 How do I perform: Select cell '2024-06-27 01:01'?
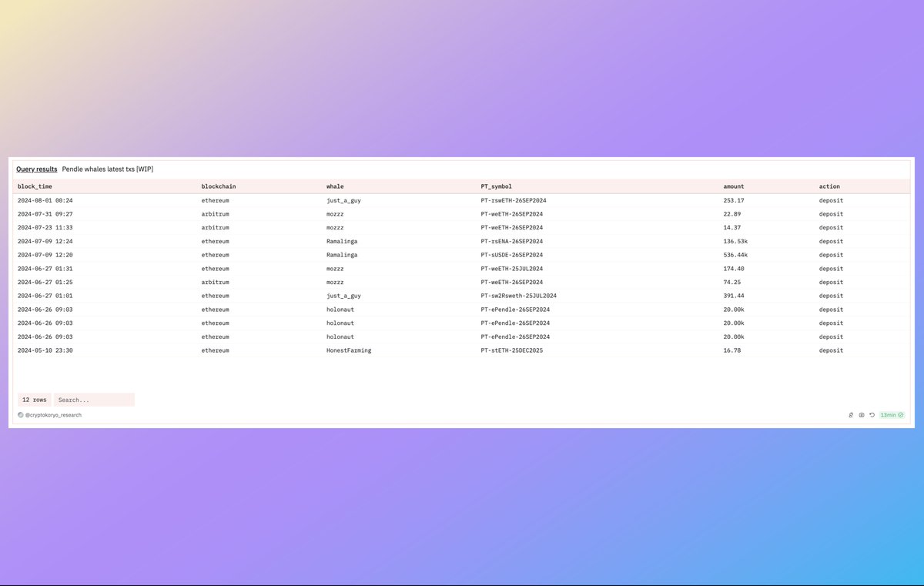[45, 296]
